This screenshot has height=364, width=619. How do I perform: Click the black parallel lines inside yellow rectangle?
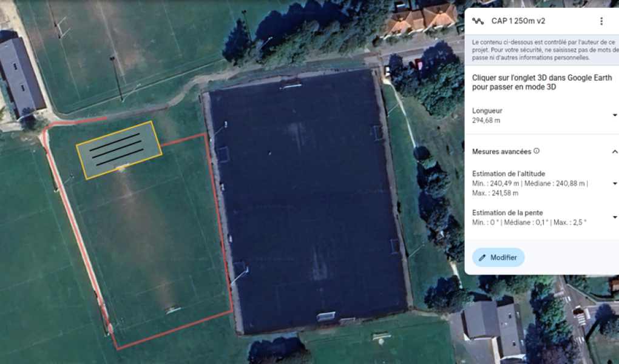coord(117,149)
